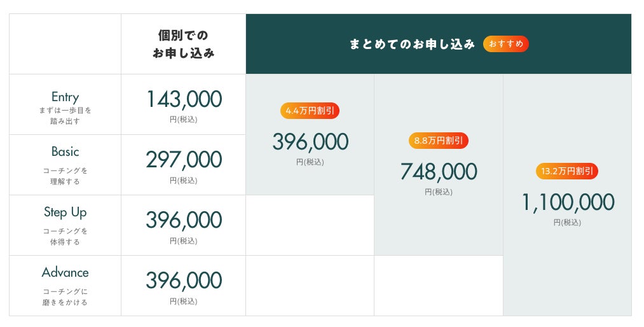Image resolution: width=644 pixels, height=327 pixels.
Task: Click the 297,000 Basic price
Action: click(x=184, y=160)
